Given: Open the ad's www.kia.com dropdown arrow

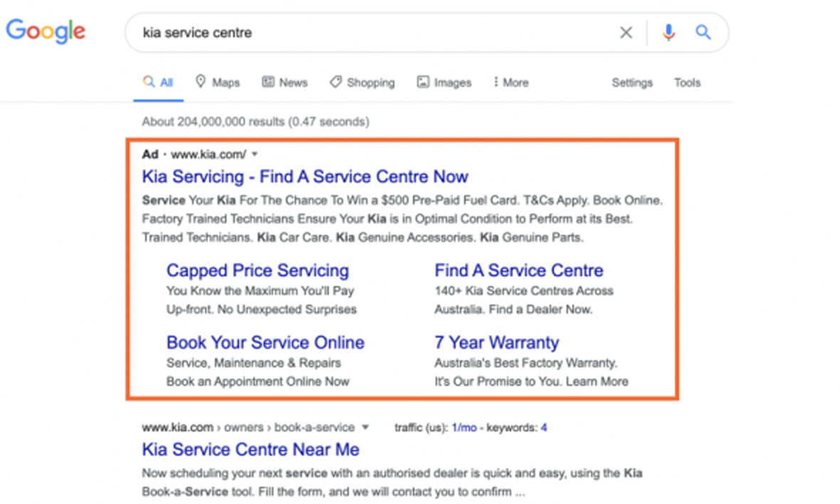Looking at the screenshot, I should click(255, 154).
